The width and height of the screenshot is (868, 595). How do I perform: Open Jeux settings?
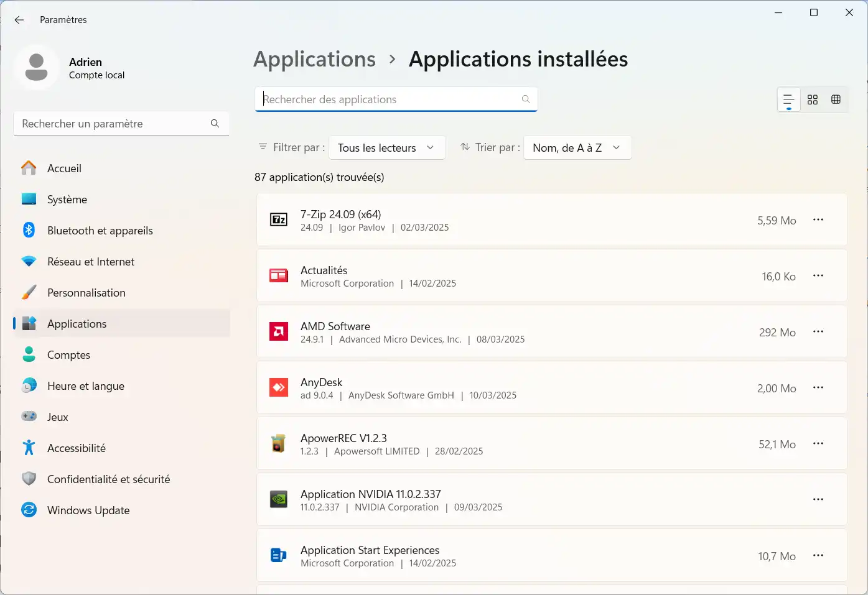[122, 417]
